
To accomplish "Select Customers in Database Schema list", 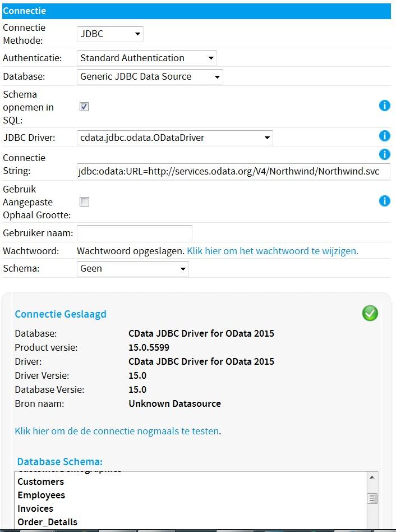I will (41, 481).
